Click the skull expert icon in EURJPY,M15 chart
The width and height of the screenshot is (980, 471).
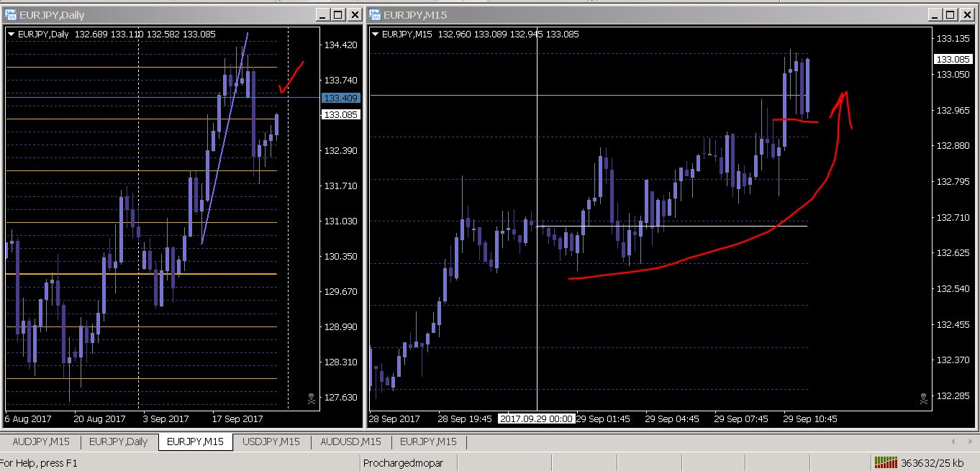tap(923, 398)
